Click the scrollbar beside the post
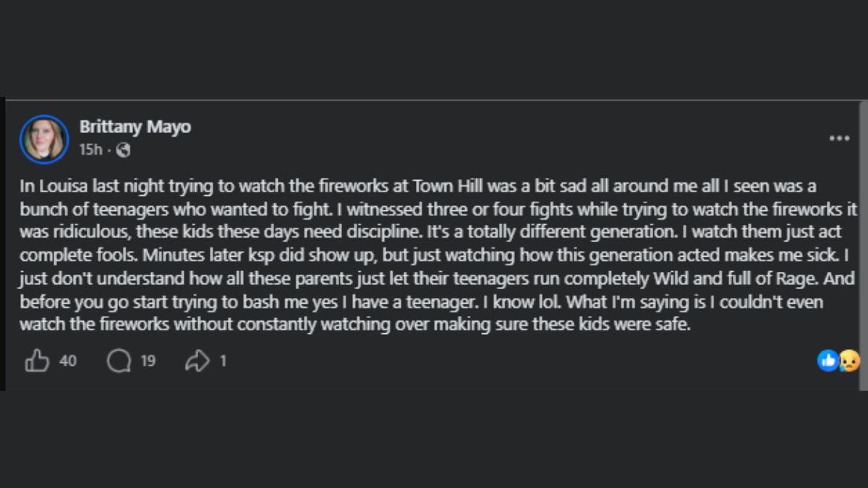This screenshot has height=488, width=868. pyautogui.click(x=864, y=244)
